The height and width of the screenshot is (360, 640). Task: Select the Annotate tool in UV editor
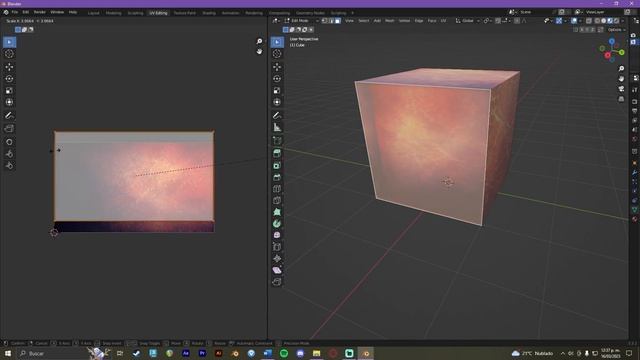click(x=9, y=116)
